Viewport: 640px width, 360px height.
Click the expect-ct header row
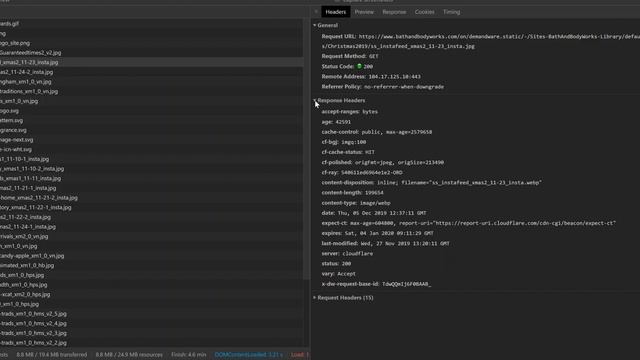(x=468, y=223)
